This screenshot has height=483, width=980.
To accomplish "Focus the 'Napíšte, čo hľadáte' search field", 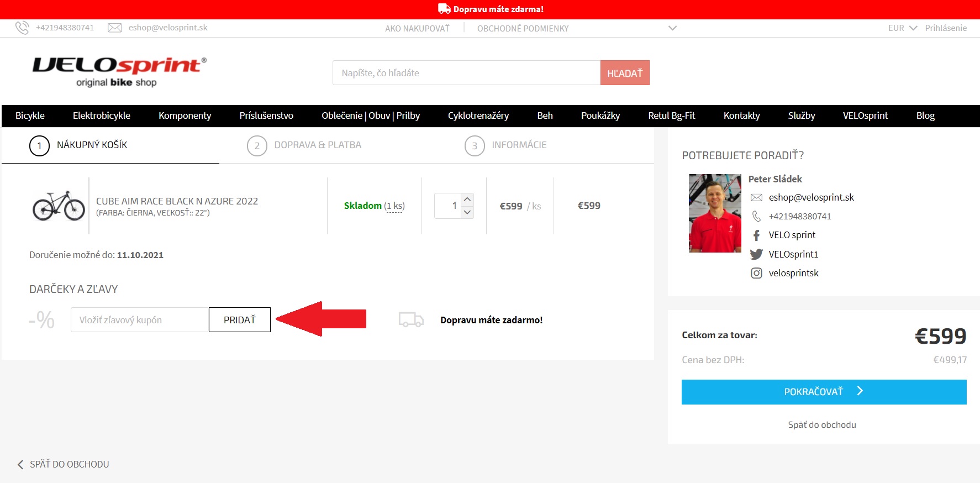I will point(466,73).
